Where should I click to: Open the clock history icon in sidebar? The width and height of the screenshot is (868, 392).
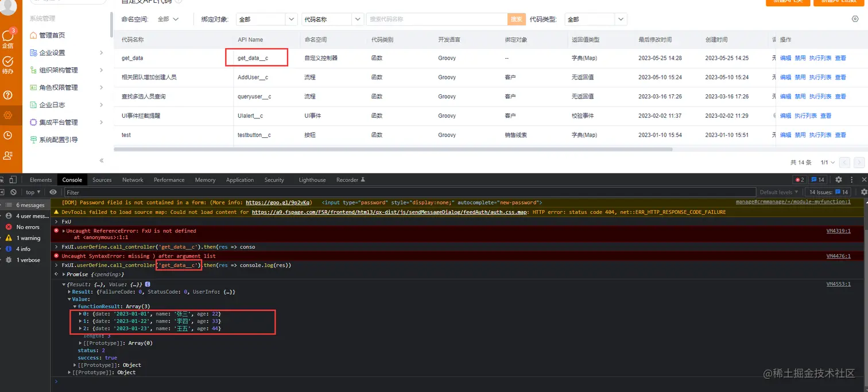[x=8, y=135]
